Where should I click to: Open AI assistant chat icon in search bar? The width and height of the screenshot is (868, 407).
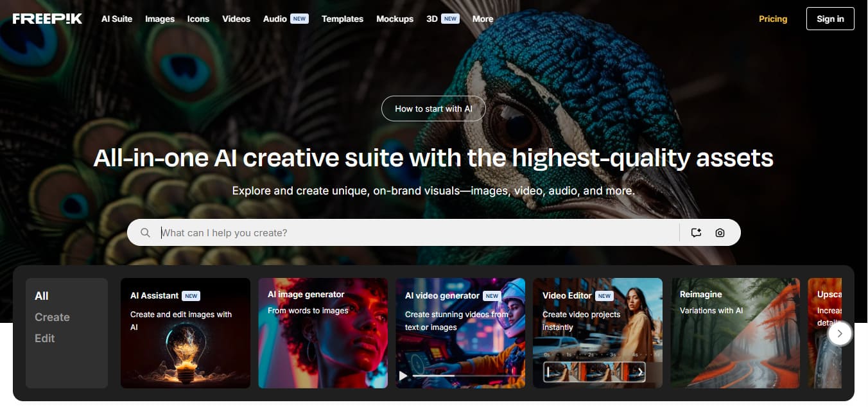697,232
